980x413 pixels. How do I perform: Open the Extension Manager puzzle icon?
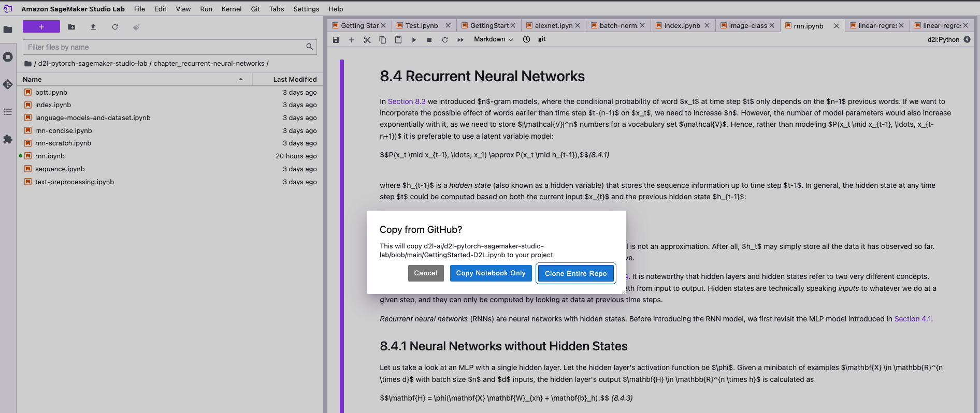[x=8, y=139]
